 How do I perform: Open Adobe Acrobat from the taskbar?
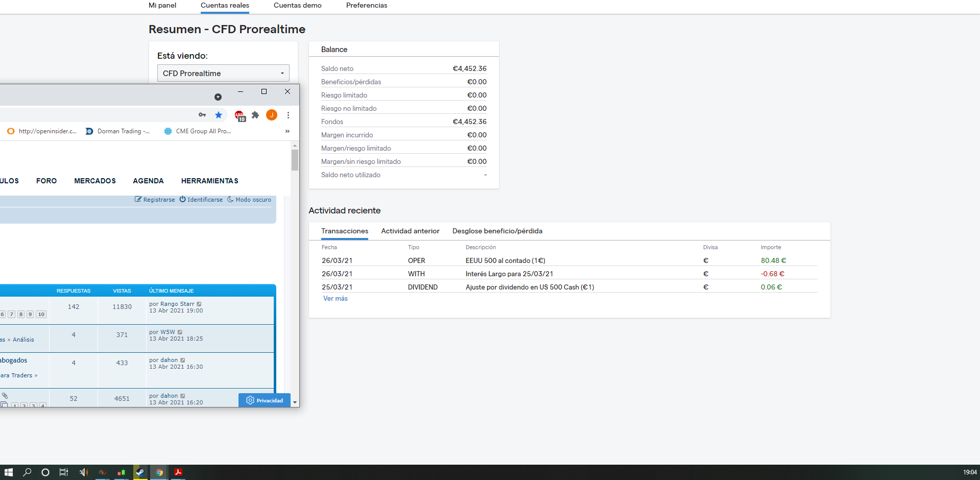178,472
